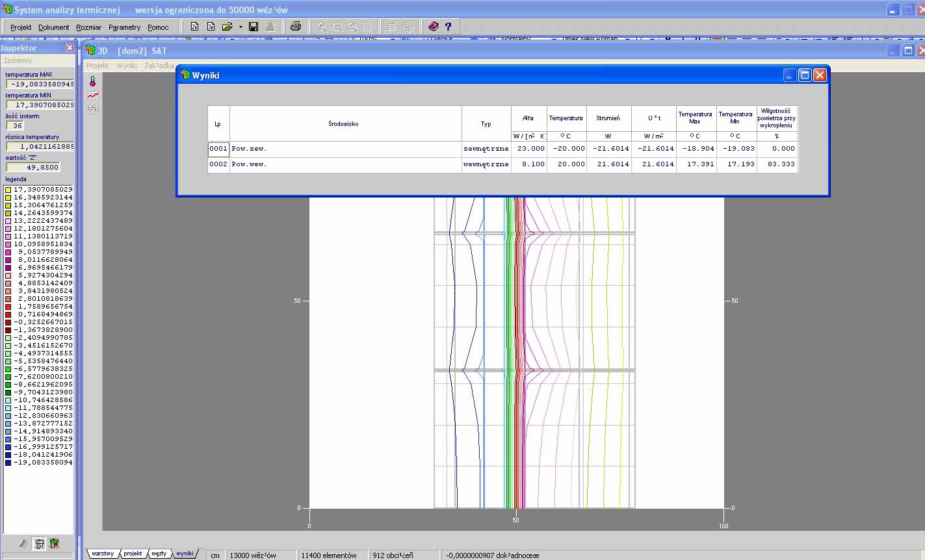Expand the open-file dropdown arrow
This screenshot has height=560, width=925.
point(241,27)
